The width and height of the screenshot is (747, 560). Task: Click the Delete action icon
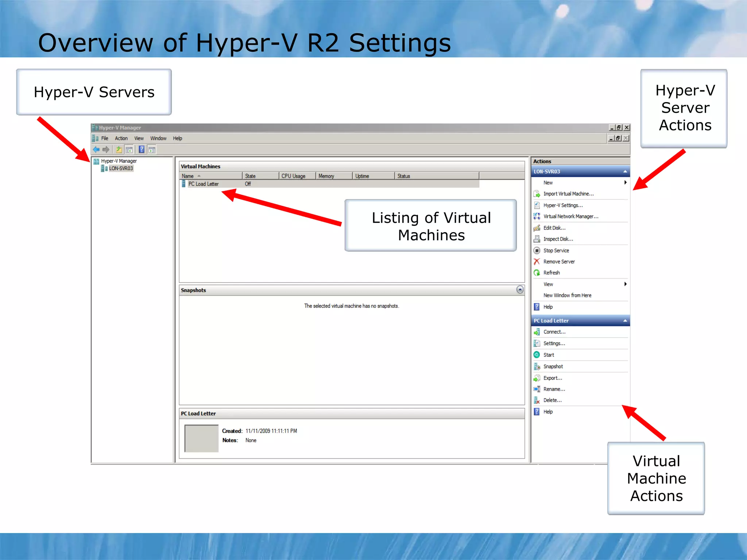pyautogui.click(x=537, y=400)
